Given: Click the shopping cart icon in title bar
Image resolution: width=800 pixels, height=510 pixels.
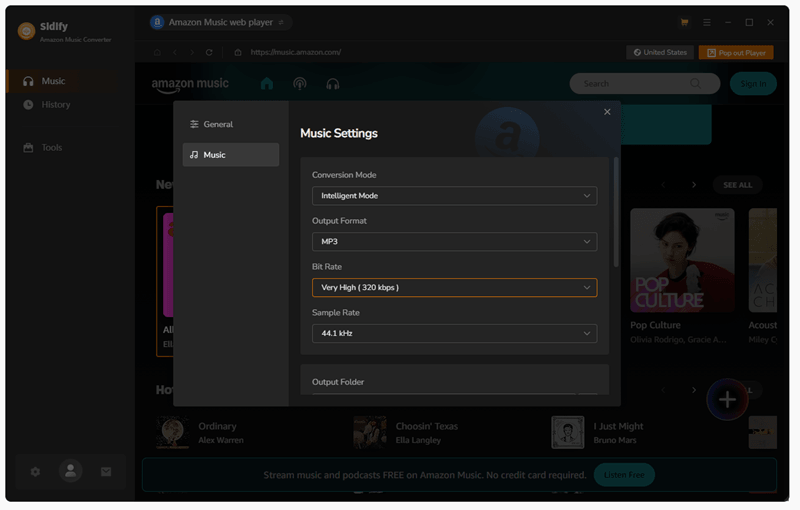Looking at the screenshot, I should click(684, 22).
